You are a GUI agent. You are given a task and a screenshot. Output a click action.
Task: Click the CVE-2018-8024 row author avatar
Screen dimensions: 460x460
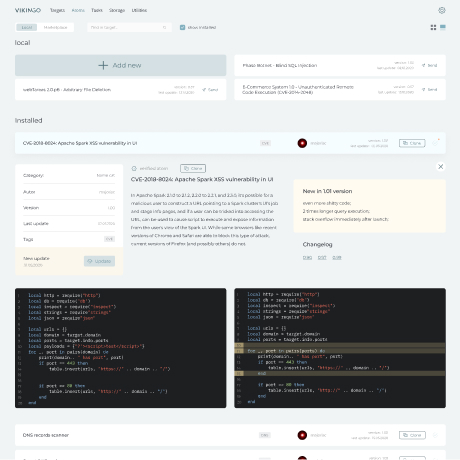pos(302,143)
